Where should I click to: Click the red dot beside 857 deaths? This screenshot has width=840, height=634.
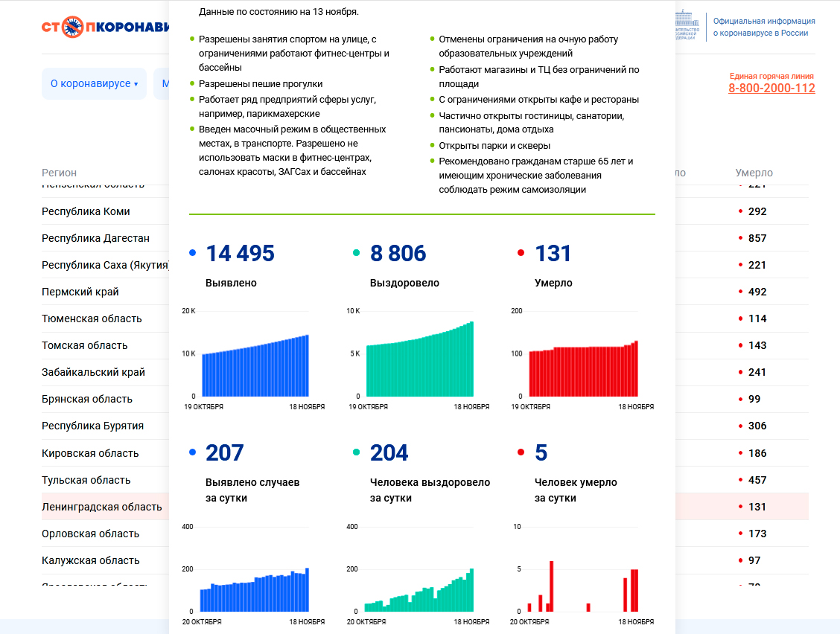[x=740, y=238]
